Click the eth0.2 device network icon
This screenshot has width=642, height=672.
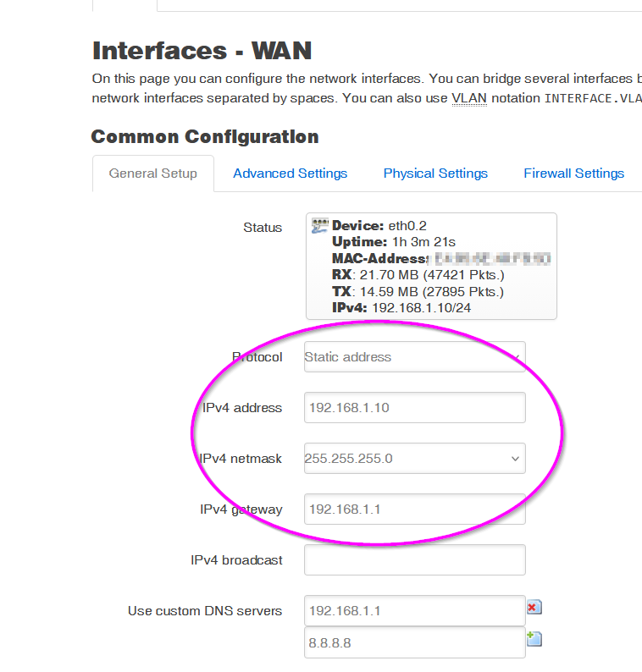point(319,225)
